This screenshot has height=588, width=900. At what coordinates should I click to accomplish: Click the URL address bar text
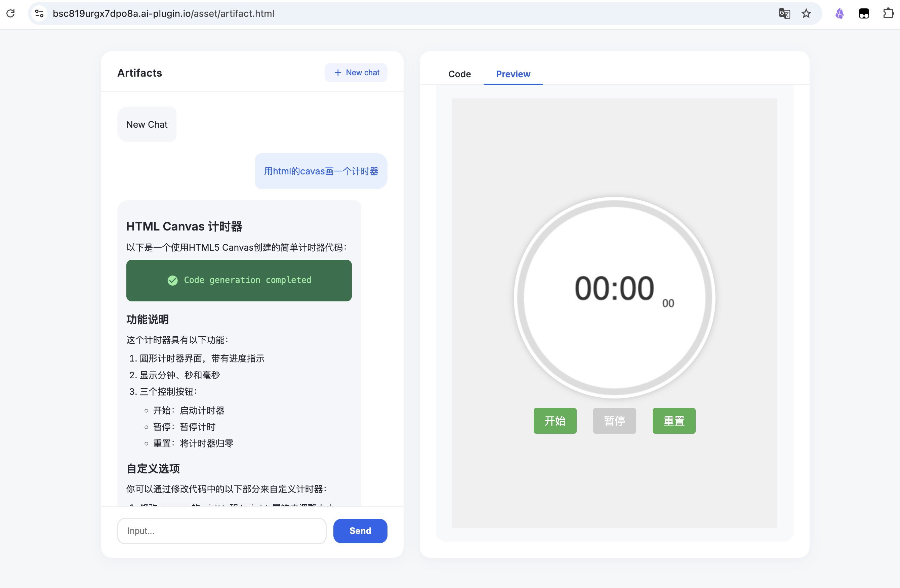coord(163,14)
